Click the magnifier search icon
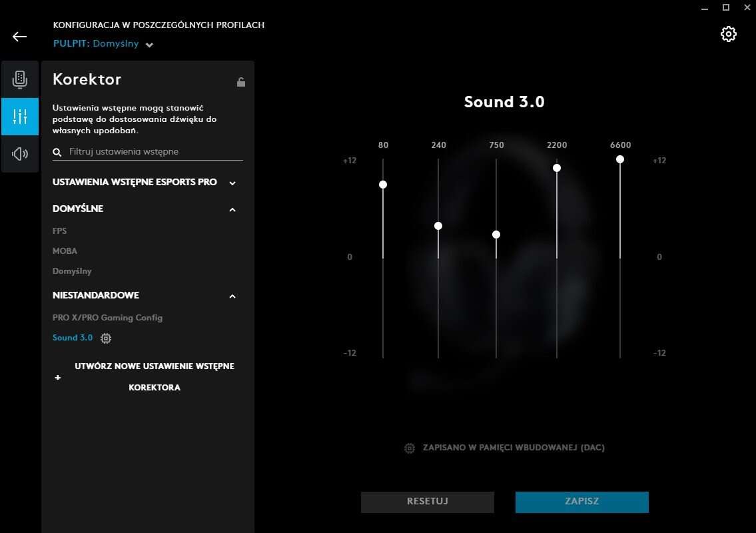Image resolution: width=756 pixels, height=533 pixels. (58, 153)
